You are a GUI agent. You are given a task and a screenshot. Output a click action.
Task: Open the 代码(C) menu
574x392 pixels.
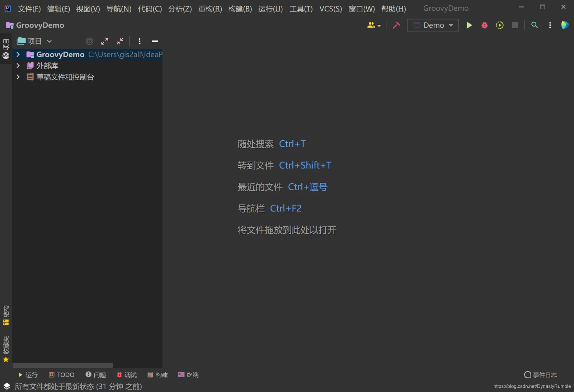[150, 9]
